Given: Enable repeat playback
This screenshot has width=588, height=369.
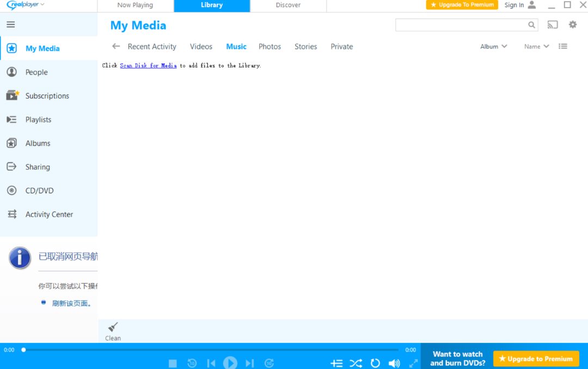Looking at the screenshot, I should 375,363.
